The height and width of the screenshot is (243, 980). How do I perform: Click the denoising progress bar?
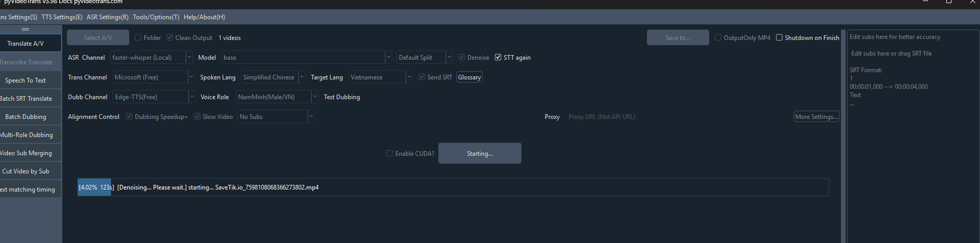[x=452, y=187]
